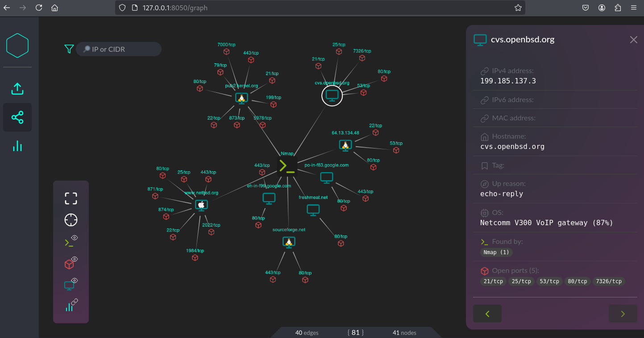Go to previous host with left chevron
The width and height of the screenshot is (644, 338).
pos(487,314)
